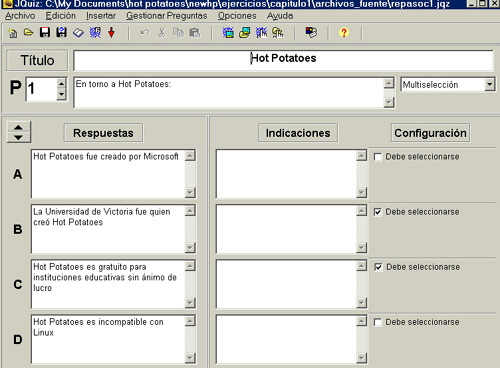
Task: Click the up arrow beside Respuestas
Action: [x=19, y=127]
